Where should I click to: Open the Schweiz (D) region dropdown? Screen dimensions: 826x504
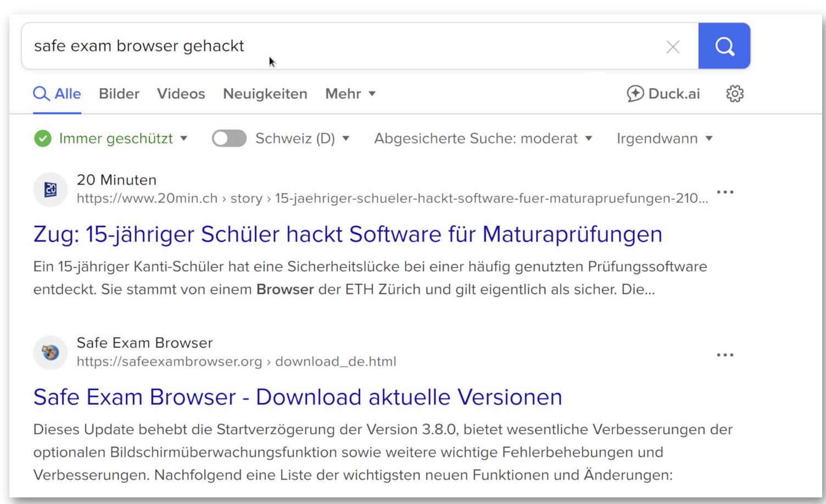(x=303, y=138)
